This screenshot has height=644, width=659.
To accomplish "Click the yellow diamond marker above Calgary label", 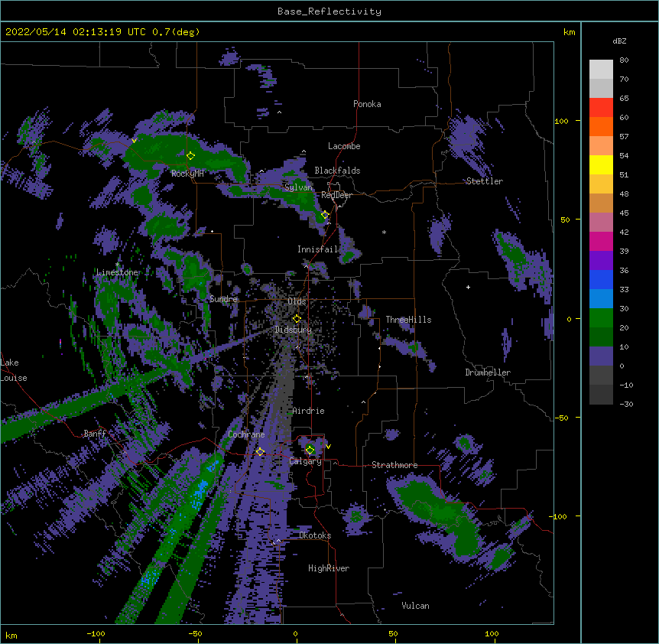I will [310, 450].
